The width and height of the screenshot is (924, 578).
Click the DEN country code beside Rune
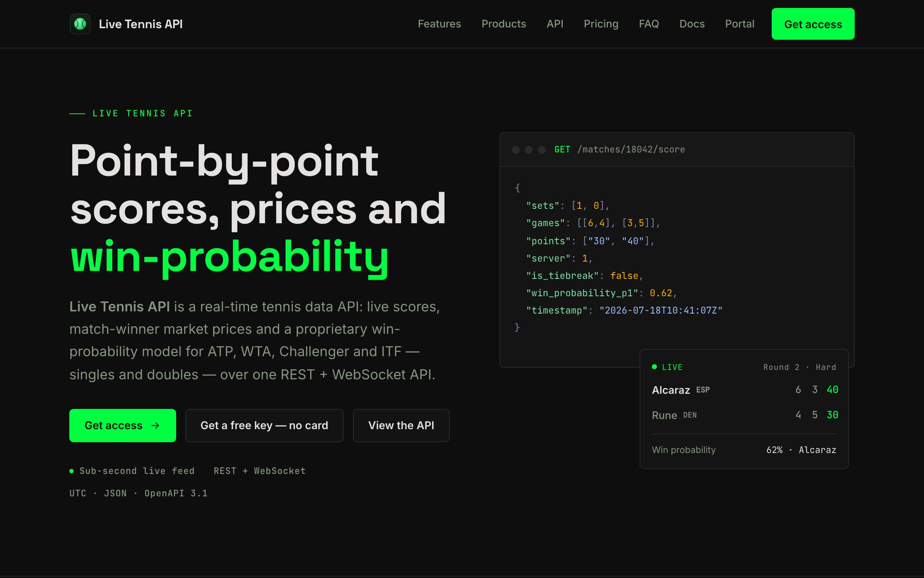tap(689, 415)
